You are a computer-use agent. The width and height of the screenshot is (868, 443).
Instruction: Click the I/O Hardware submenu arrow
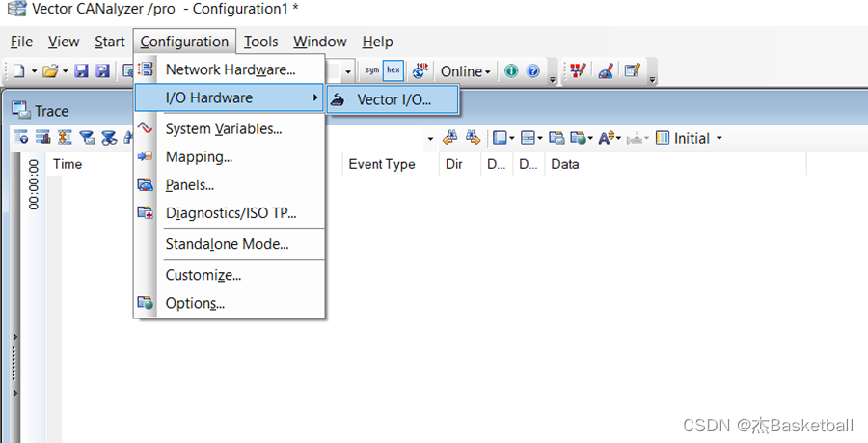point(315,97)
